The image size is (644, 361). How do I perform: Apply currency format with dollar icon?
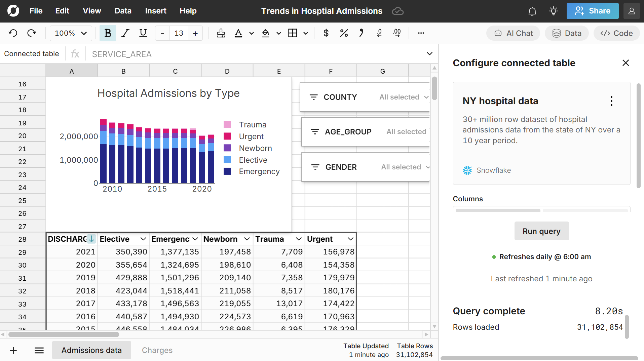[x=326, y=33]
